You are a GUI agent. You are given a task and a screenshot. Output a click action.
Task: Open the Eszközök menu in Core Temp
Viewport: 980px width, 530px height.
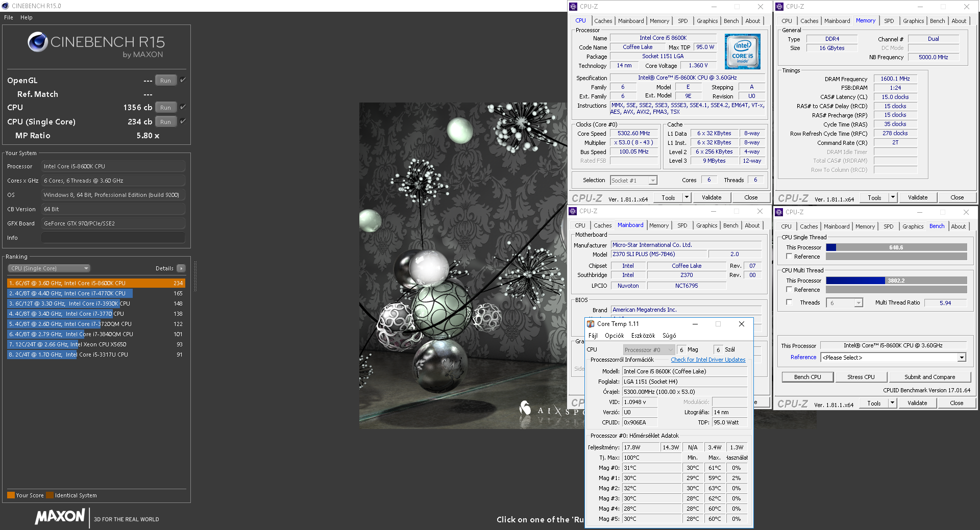(643, 336)
